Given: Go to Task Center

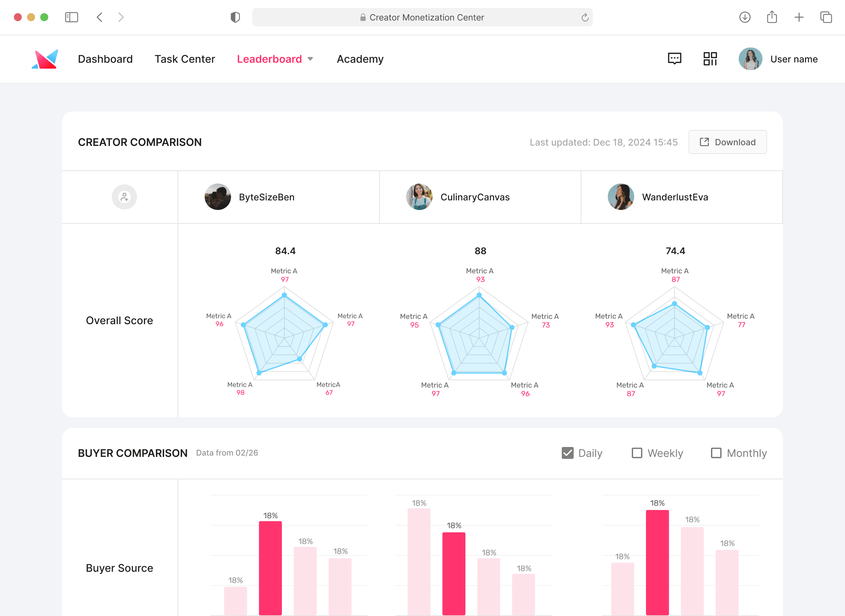Looking at the screenshot, I should (185, 59).
